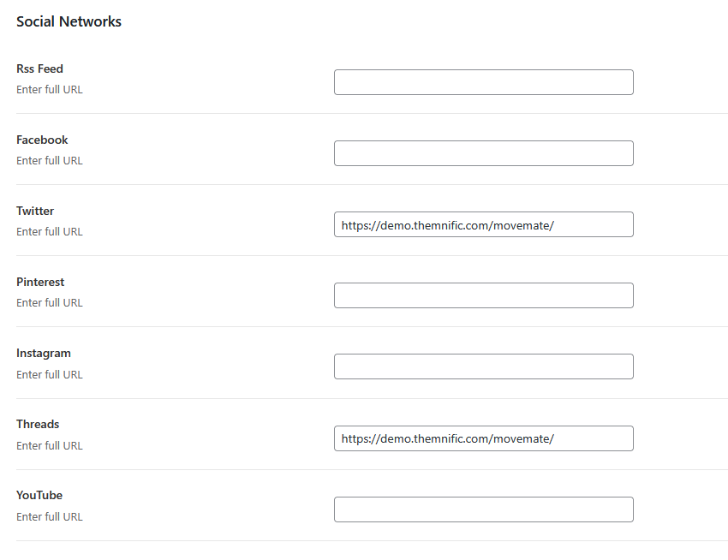Image resolution: width=728 pixels, height=560 pixels.
Task: Click into the Instagram URL field
Action: (x=483, y=366)
